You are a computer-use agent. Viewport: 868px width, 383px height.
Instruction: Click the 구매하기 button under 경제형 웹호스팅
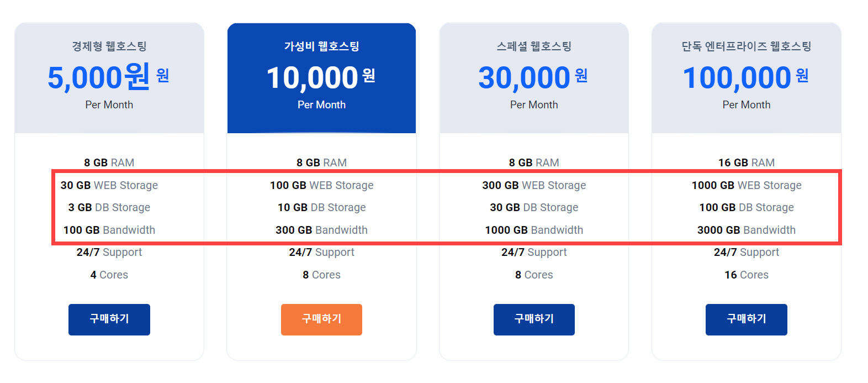[x=109, y=319]
